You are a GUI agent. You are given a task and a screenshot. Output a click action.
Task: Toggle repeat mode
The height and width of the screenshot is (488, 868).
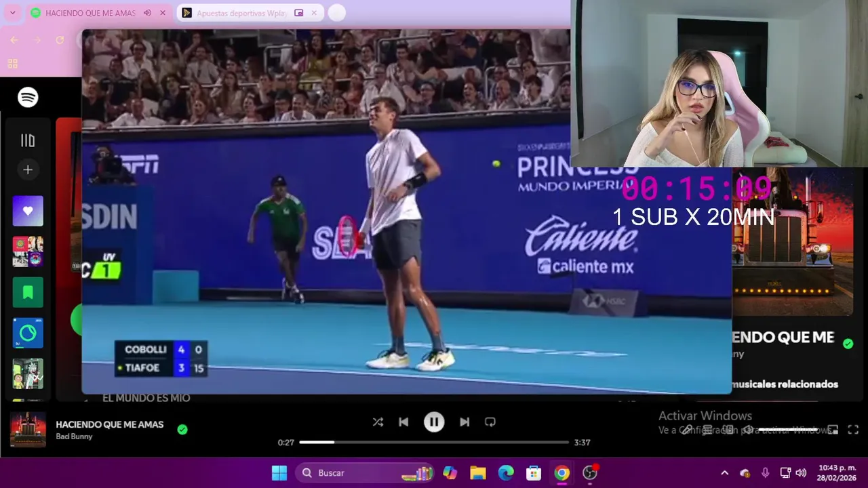490,422
